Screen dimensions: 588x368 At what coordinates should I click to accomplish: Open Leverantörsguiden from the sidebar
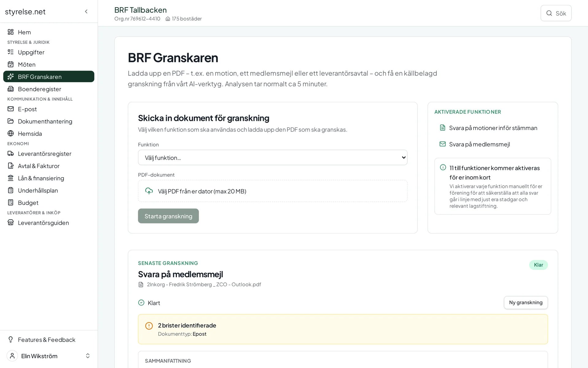click(49, 223)
